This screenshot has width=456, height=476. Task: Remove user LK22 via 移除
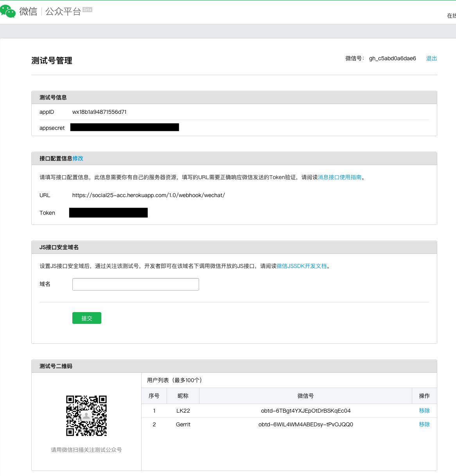pos(424,411)
